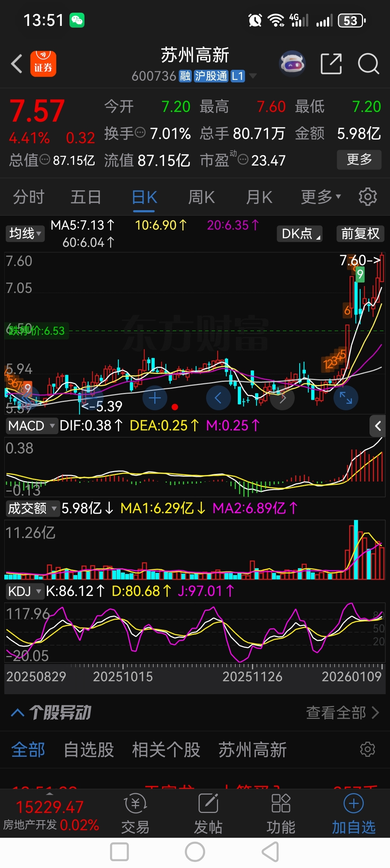
Task: Tap the 20251126 date axis label
Action: tap(252, 677)
